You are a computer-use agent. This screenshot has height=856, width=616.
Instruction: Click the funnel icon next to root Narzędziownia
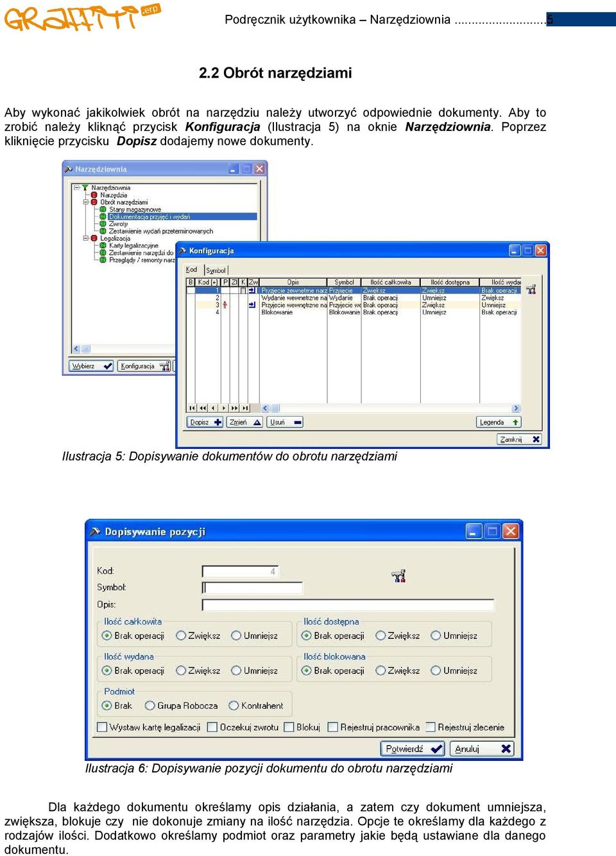click(x=85, y=188)
